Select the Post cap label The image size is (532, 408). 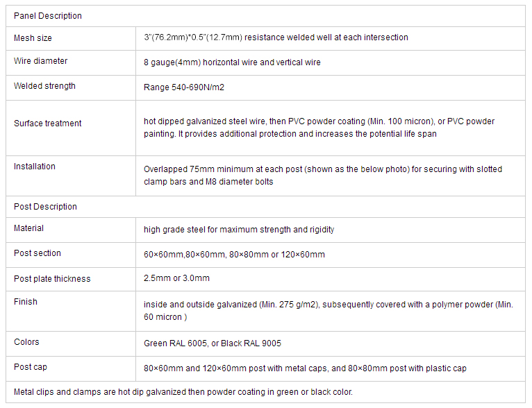(31, 367)
